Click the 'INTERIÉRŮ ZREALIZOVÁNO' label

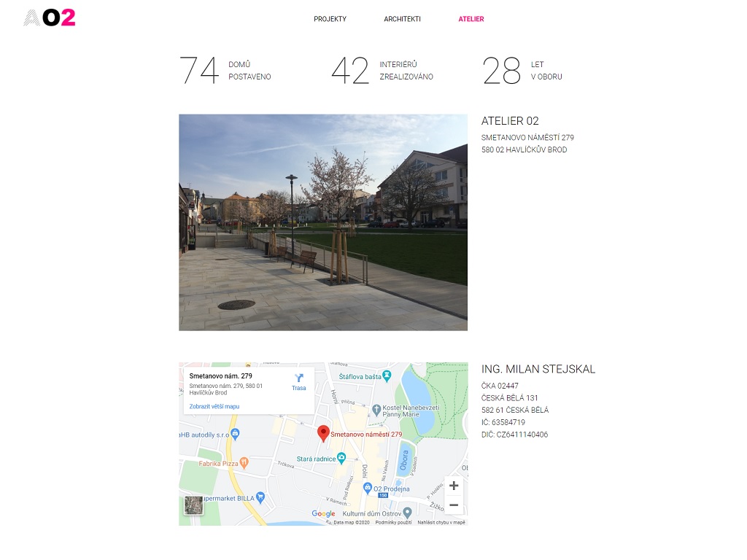(x=406, y=71)
